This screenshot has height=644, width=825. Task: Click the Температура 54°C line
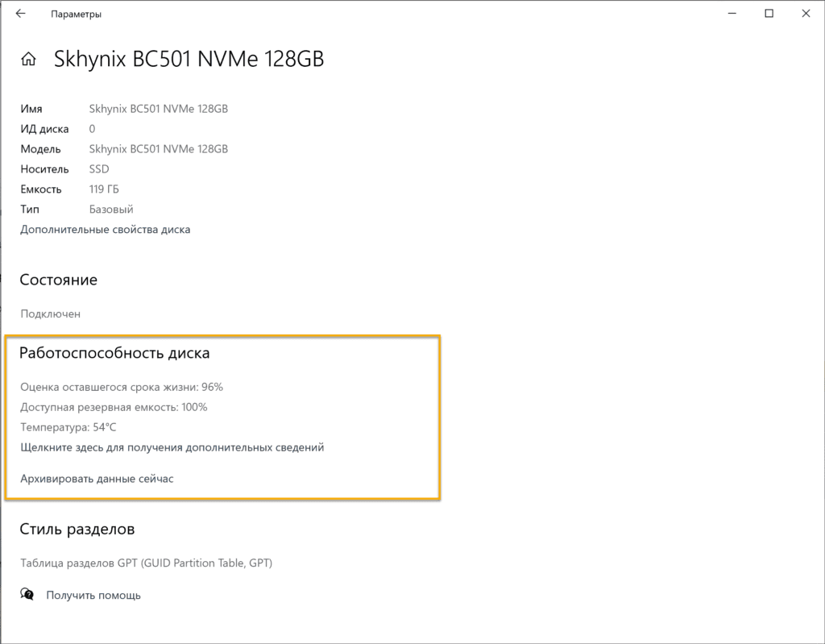point(68,427)
